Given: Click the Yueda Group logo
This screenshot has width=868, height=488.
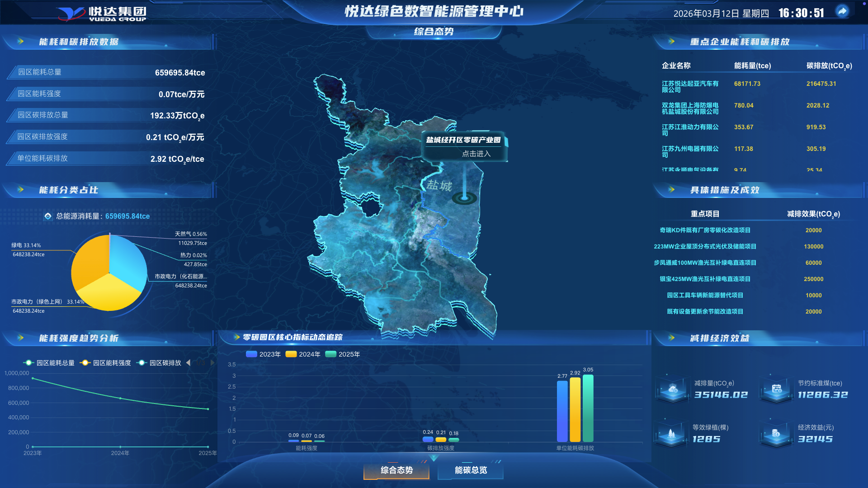Looking at the screenshot, I should (101, 14).
